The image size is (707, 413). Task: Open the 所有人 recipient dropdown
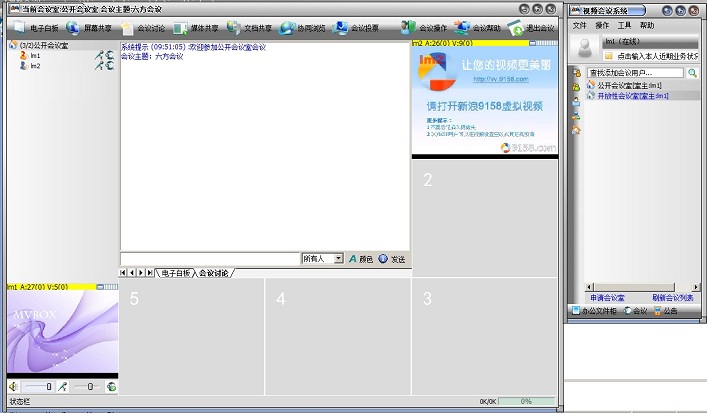click(338, 258)
